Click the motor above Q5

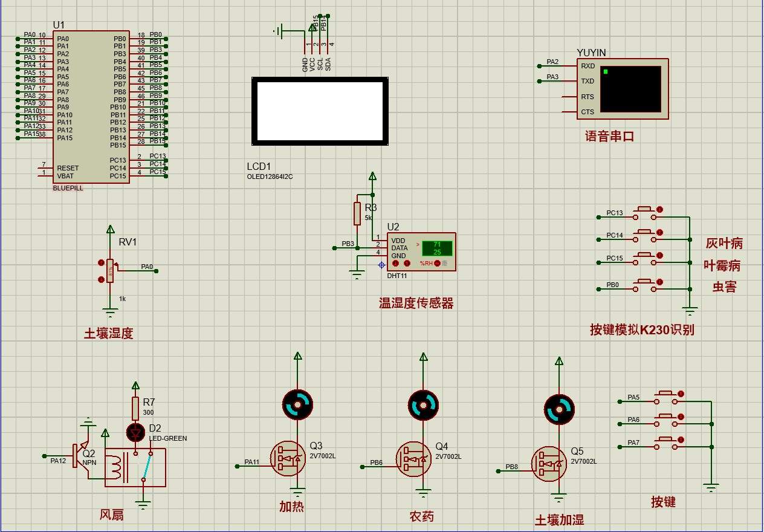pyautogui.click(x=559, y=409)
